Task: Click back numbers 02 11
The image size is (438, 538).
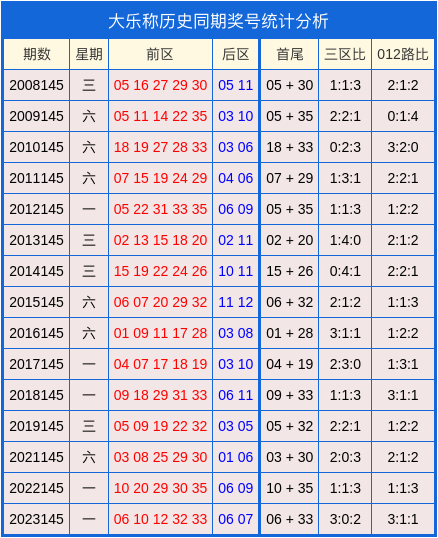Action: point(236,240)
